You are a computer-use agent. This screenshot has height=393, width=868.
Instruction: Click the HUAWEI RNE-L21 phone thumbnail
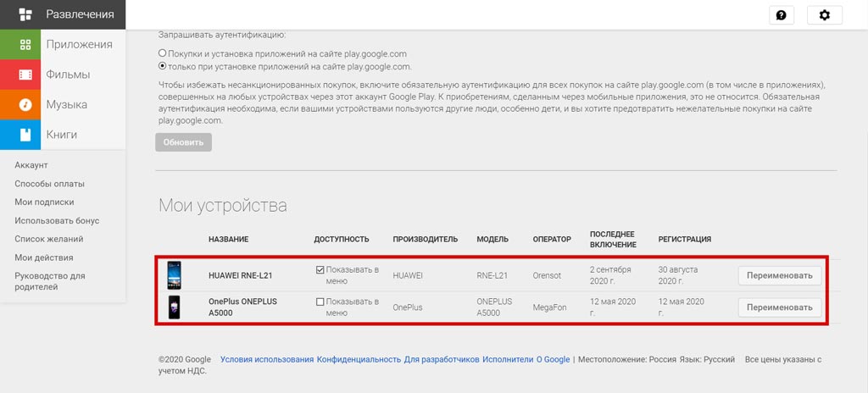(174, 275)
